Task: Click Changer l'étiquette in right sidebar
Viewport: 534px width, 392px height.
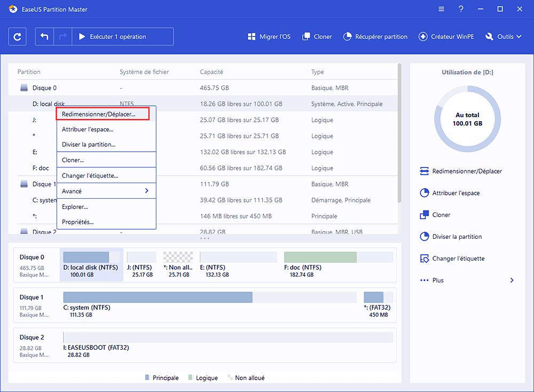Action: pos(458,258)
